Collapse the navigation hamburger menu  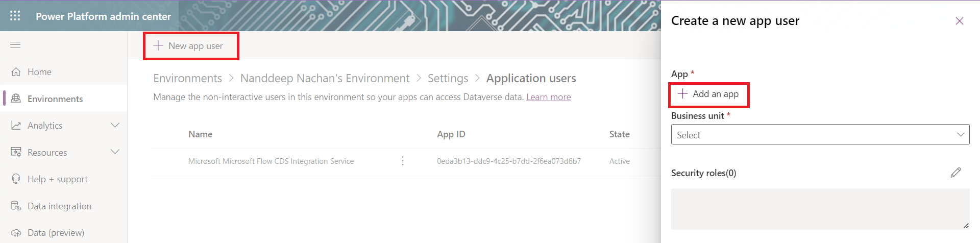[15, 45]
